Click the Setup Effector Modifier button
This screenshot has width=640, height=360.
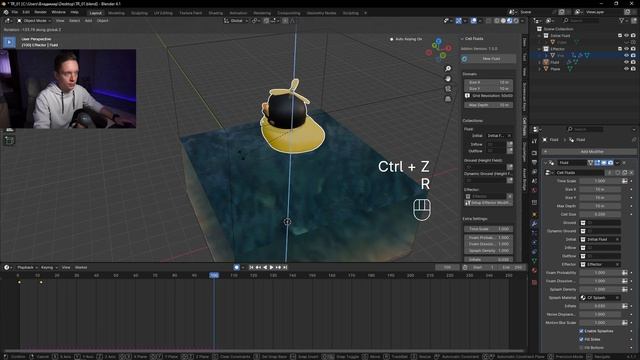pos(488,203)
